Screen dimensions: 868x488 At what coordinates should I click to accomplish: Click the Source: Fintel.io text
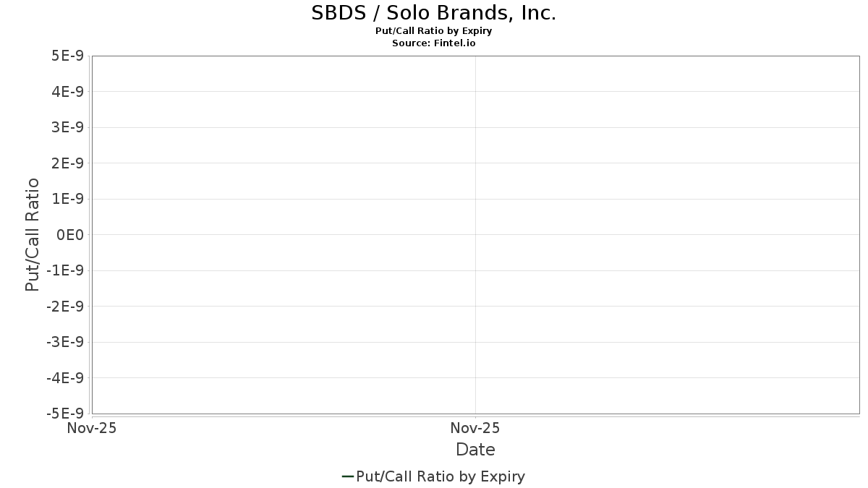pos(434,43)
